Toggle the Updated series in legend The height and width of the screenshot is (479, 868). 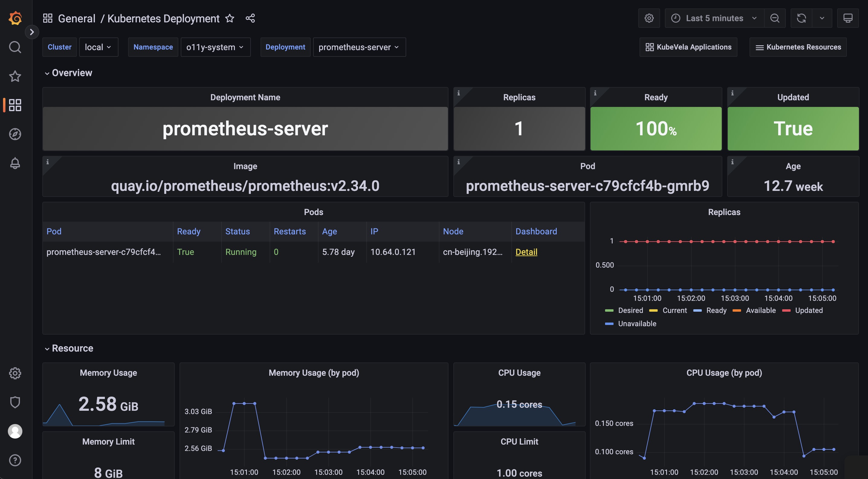809,310
